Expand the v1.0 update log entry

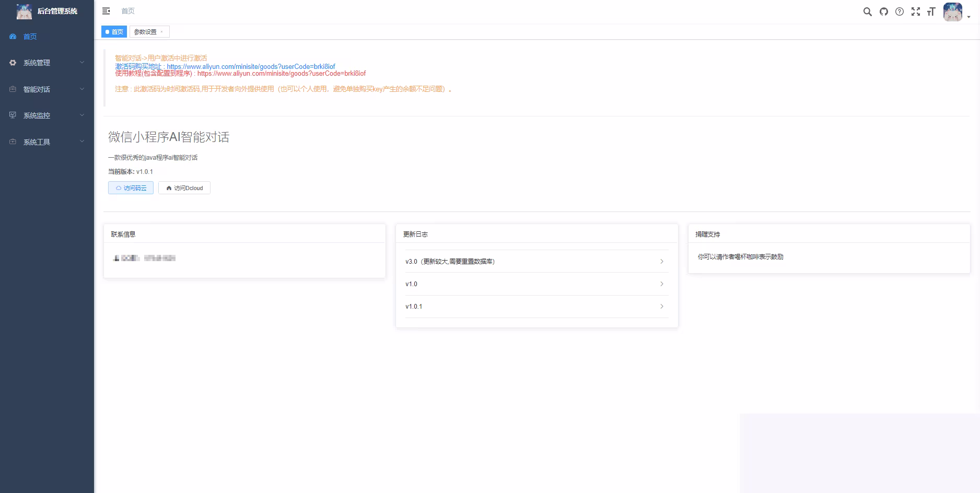[x=536, y=284]
